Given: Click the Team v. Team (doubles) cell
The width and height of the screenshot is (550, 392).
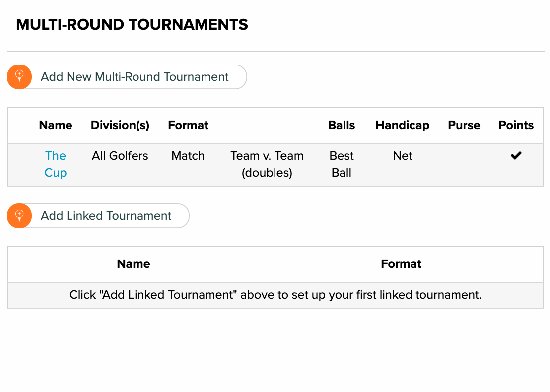Looking at the screenshot, I should tap(267, 164).
